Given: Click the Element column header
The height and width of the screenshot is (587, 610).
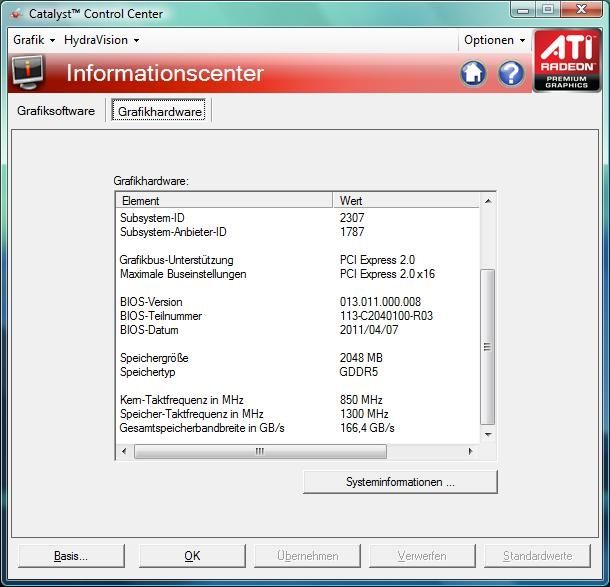Looking at the screenshot, I should 224,201.
